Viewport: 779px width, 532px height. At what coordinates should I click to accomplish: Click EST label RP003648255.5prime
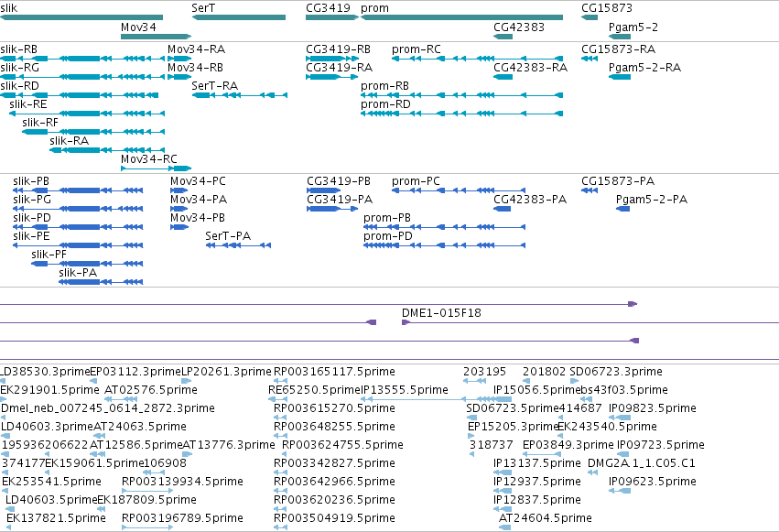[334, 427]
